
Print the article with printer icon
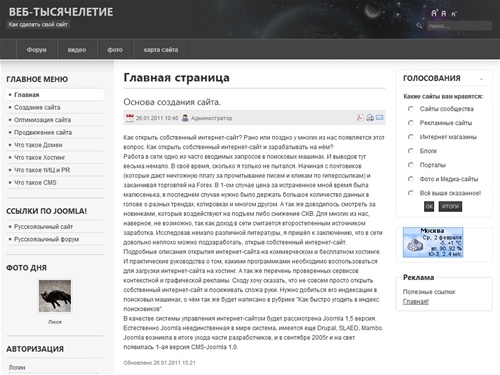pos(370,117)
